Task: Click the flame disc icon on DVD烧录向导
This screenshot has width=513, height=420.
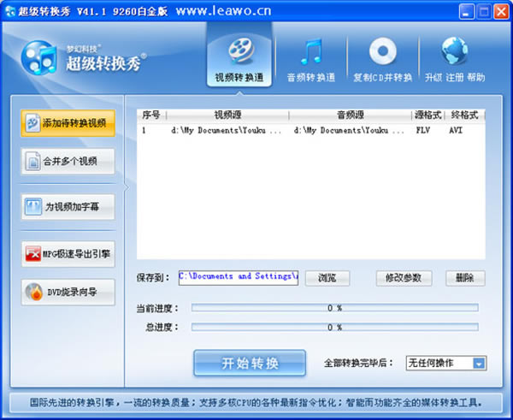Action: pyautogui.click(x=34, y=292)
